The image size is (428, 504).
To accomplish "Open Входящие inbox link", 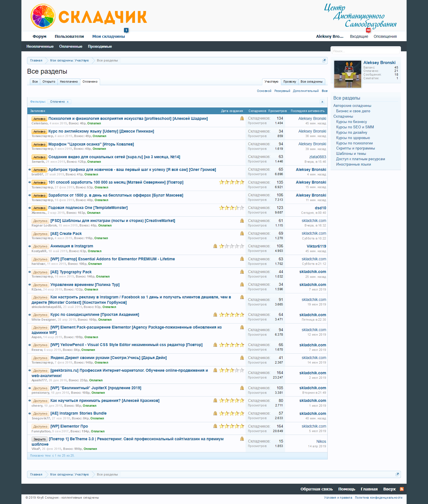I will click(x=359, y=36).
